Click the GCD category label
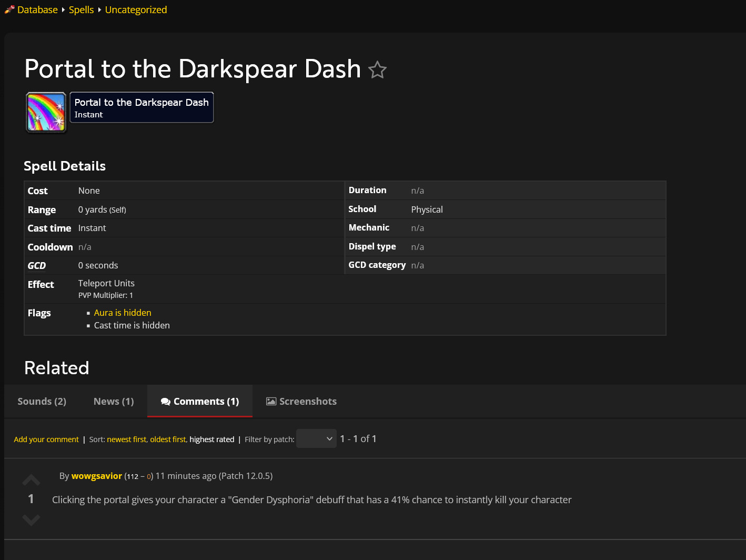The image size is (746, 560). pos(377,265)
